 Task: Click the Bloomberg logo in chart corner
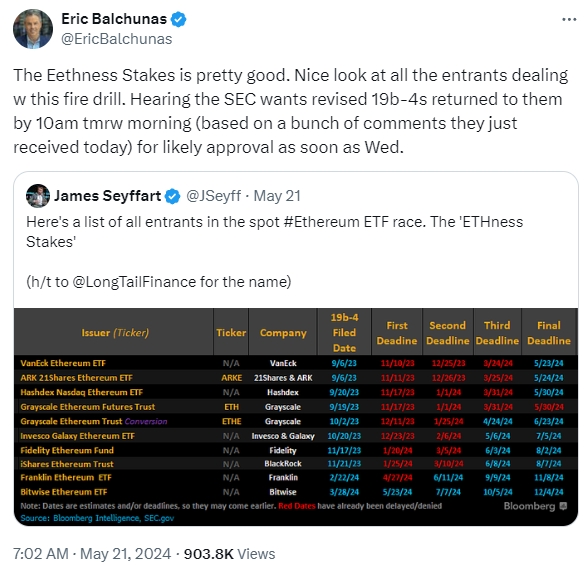coord(535,506)
